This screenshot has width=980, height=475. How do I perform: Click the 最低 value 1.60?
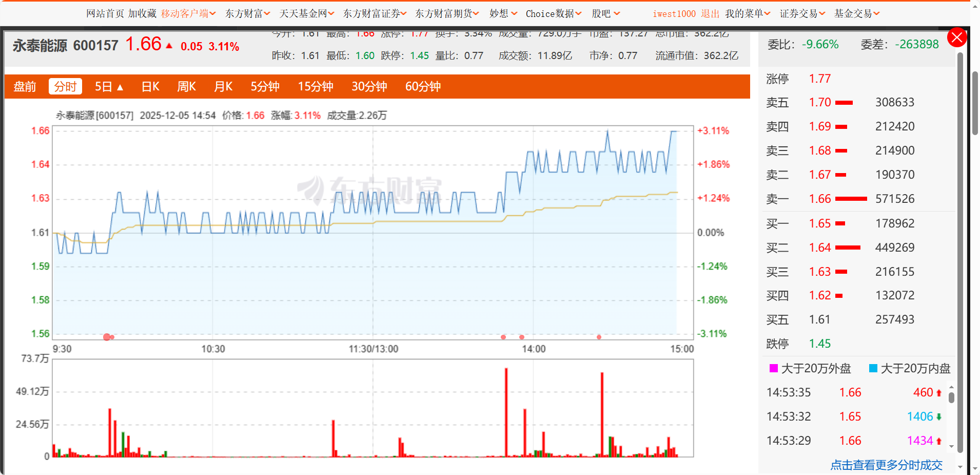tap(365, 55)
